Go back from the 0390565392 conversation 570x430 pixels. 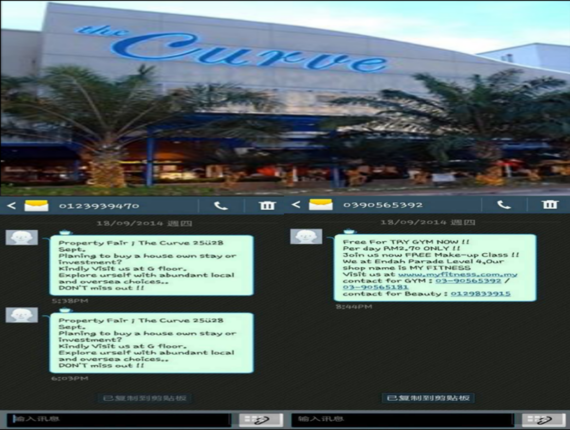(x=296, y=205)
